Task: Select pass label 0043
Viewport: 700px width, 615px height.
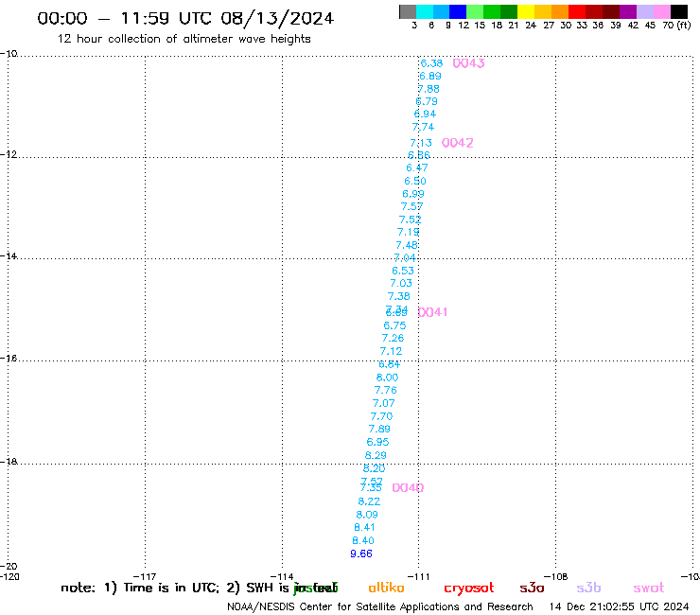Action: [468, 63]
